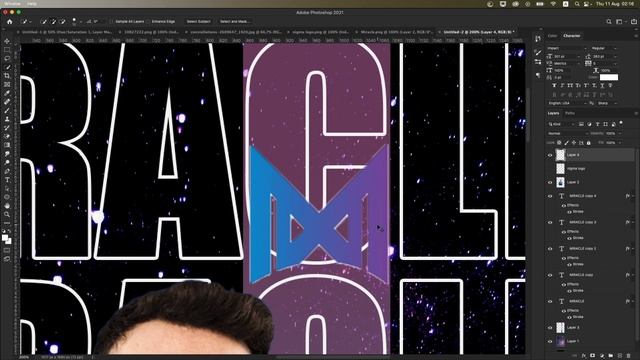Open the font size dropdown

tap(567, 56)
